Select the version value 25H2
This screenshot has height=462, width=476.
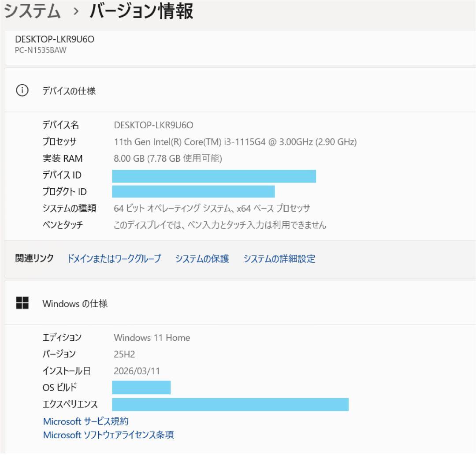[124, 354]
